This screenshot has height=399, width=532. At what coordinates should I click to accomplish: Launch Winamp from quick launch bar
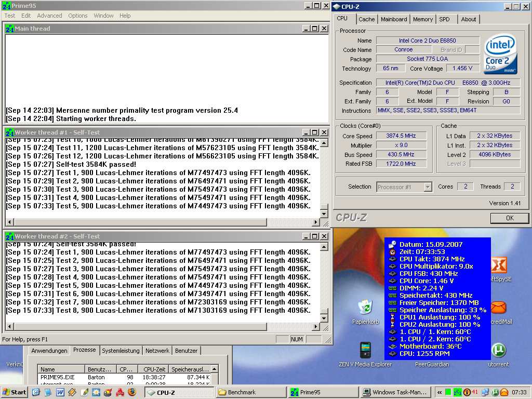(72, 392)
